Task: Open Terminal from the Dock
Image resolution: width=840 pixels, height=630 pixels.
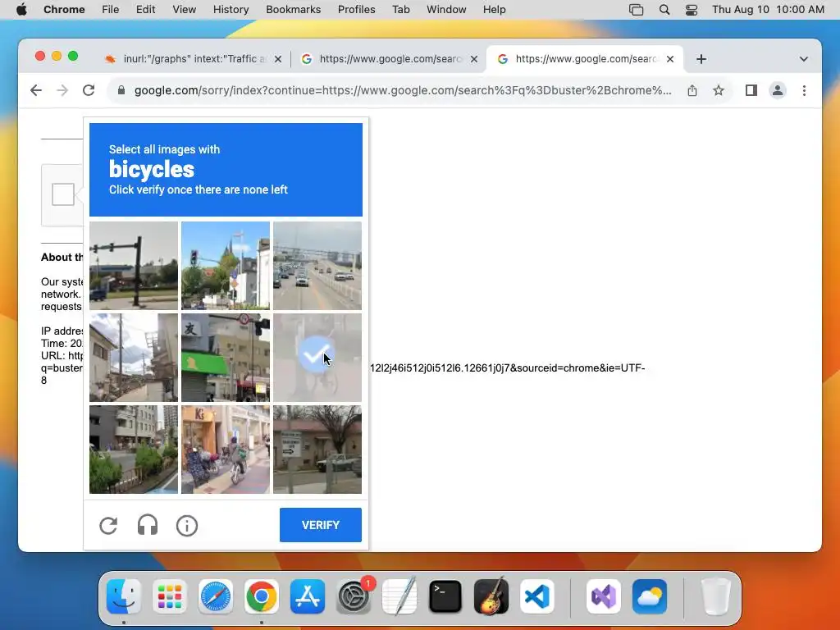Action: pyautogui.click(x=445, y=596)
